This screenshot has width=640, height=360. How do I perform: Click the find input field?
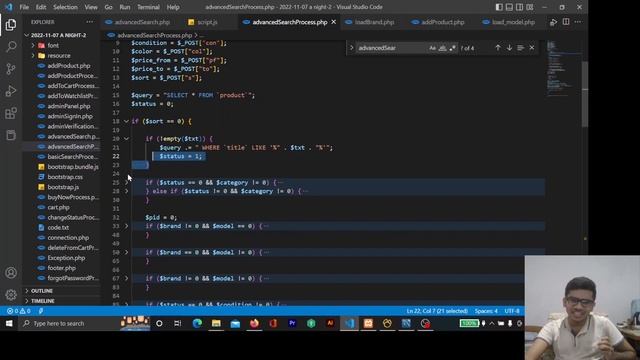click(391, 48)
